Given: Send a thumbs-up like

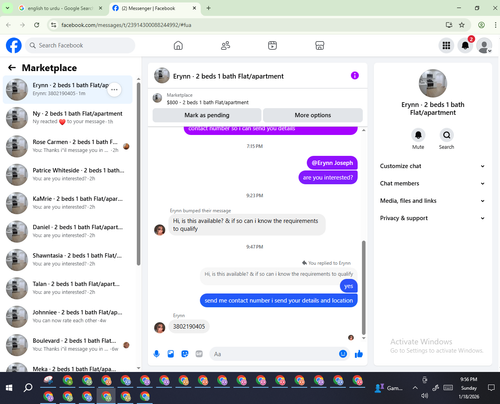Looking at the screenshot, I should click(359, 354).
